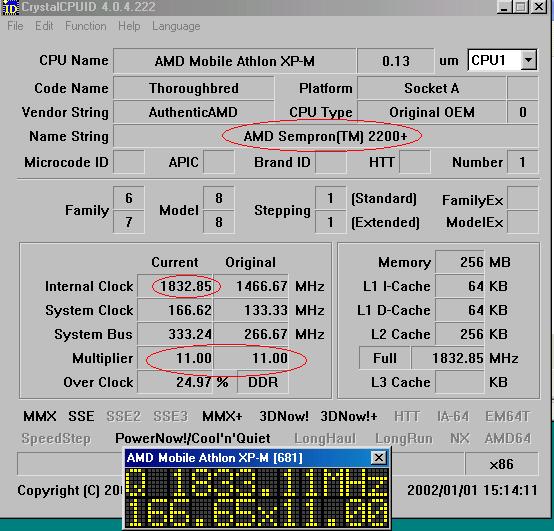Click the Over Clock 24.97 value

click(175, 382)
